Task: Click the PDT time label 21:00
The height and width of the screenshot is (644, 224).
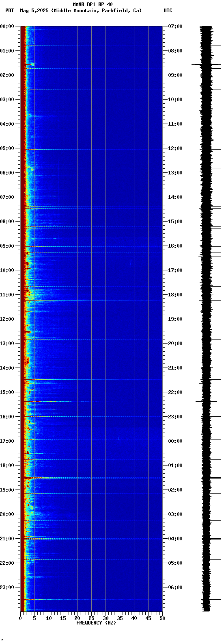Action: (x=7, y=539)
